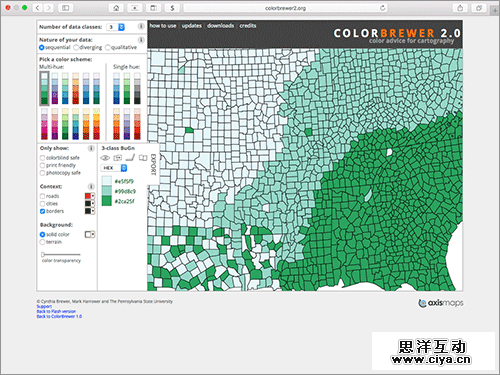This screenshot has width=500, height=375.
Task: Click the Safari sidebar toggle icon
Action: pyautogui.click(x=65, y=8)
